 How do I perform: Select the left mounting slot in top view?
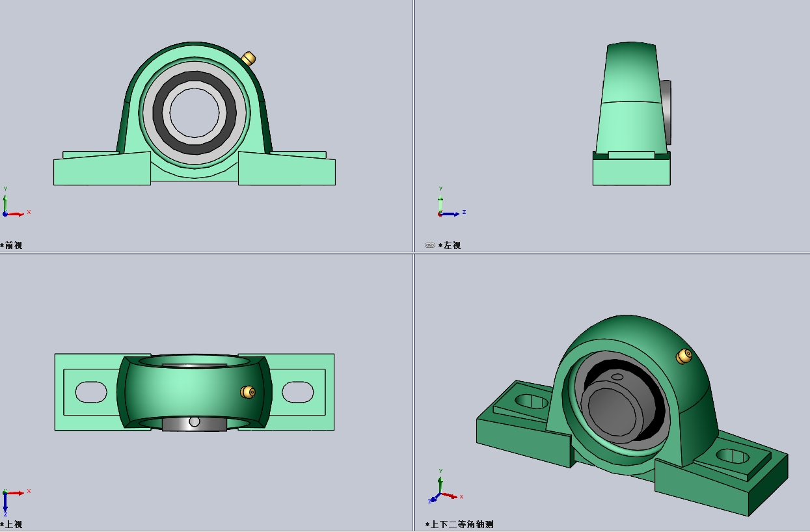pyautogui.click(x=91, y=392)
